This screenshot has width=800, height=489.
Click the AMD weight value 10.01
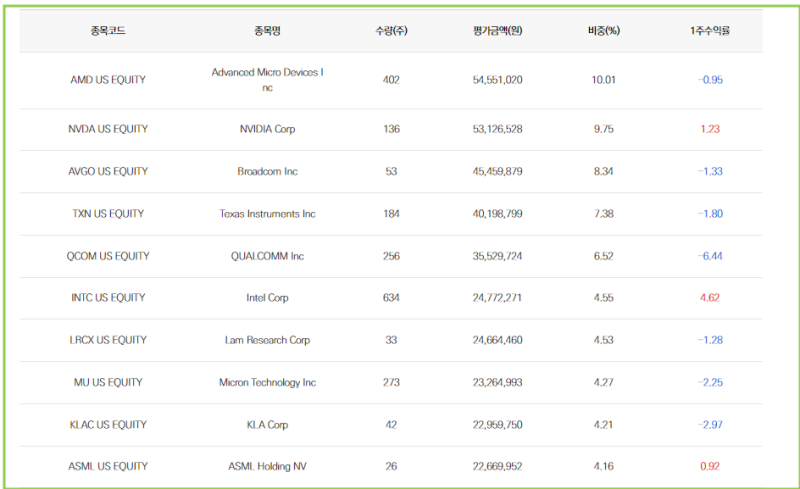604,80
